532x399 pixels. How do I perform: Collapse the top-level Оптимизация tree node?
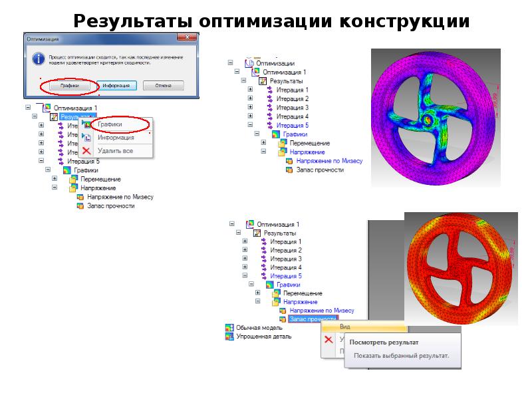point(230,63)
